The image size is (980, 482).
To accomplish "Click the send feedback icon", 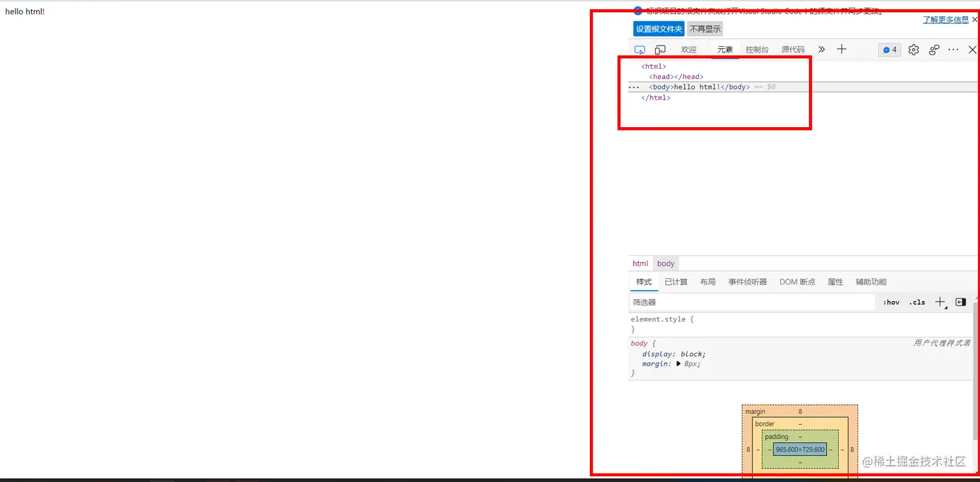I will [x=934, y=50].
